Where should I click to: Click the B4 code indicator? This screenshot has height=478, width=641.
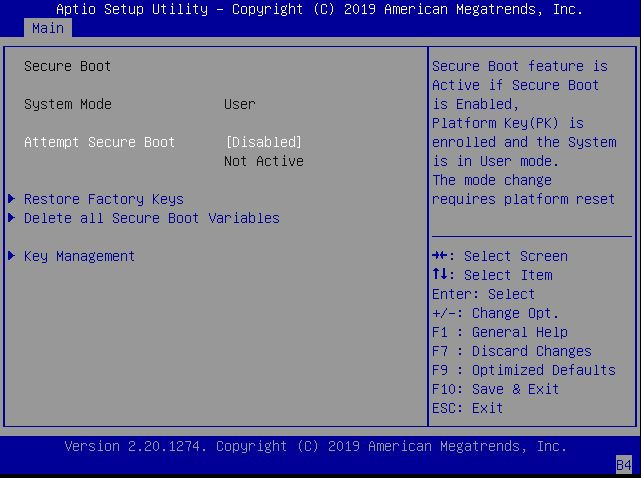coord(624,465)
